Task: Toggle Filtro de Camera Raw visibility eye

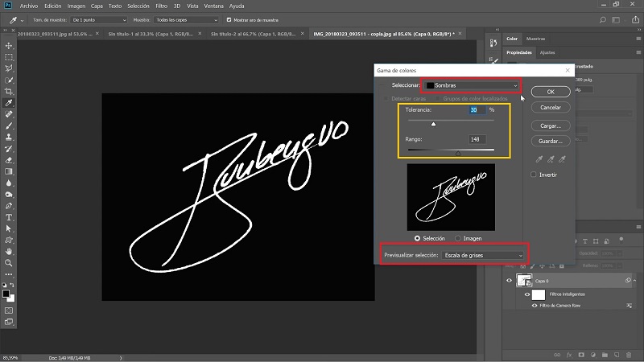Action: [535, 306]
